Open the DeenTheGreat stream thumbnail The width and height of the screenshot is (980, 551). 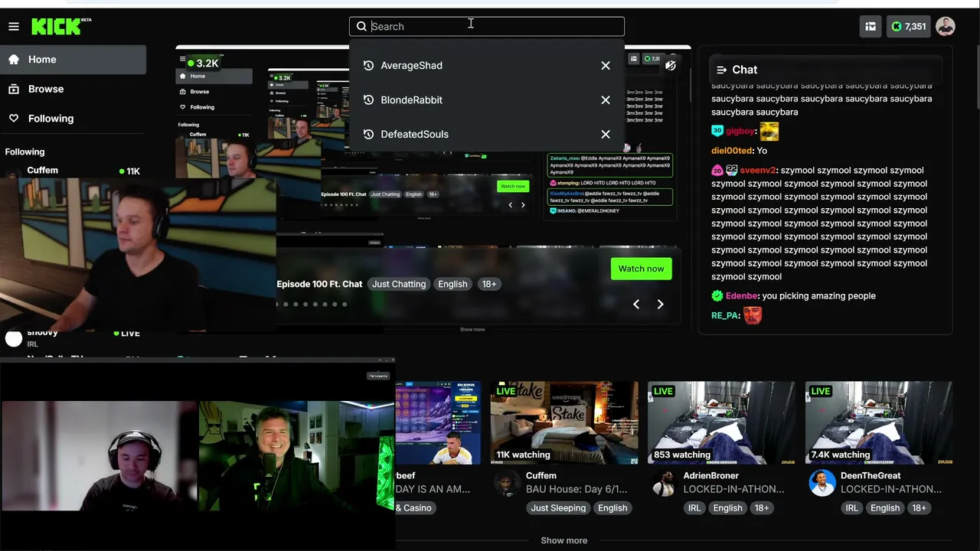[879, 423]
